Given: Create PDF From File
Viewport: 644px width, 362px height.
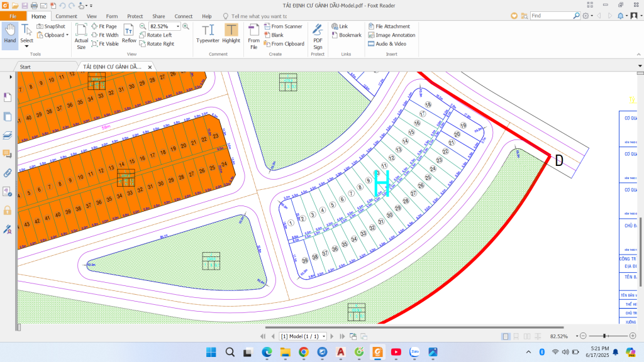Looking at the screenshot, I should 254,36.
